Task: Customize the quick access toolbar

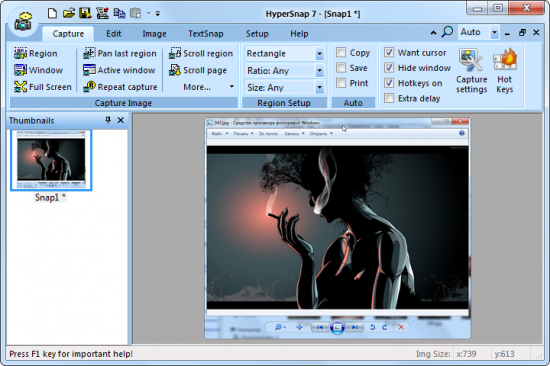Action: click(158, 14)
